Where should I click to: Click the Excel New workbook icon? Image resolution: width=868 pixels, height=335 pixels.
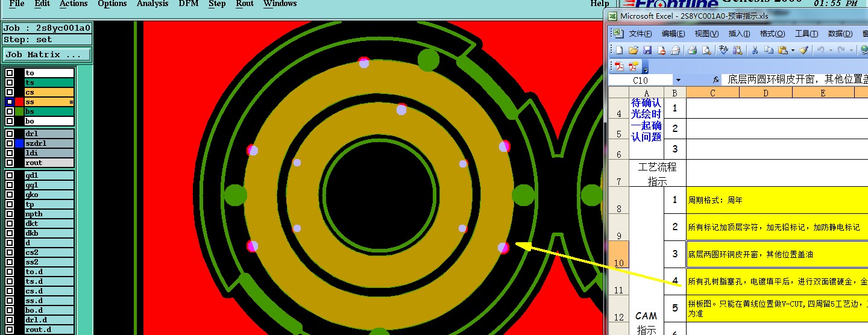click(619, 50)
